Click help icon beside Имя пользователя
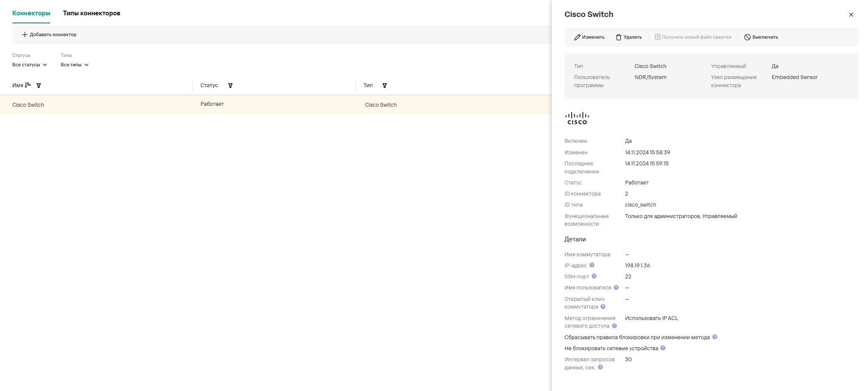 tap(616, 288)
